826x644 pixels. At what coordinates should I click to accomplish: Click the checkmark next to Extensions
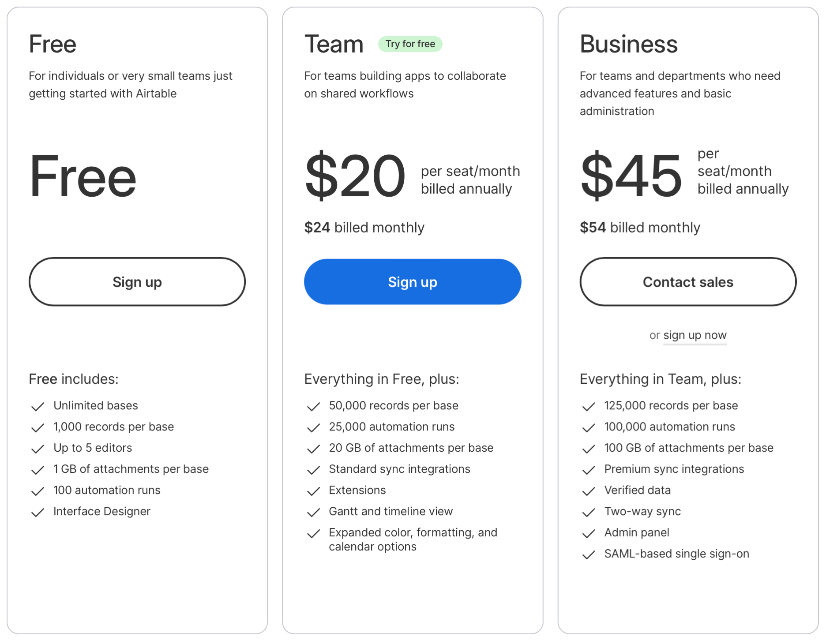point(313,491)
